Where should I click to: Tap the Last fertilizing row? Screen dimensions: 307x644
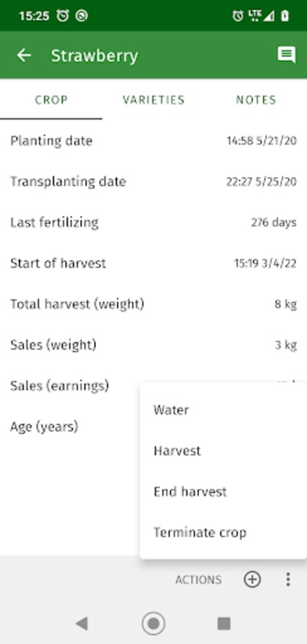[153, 223]
